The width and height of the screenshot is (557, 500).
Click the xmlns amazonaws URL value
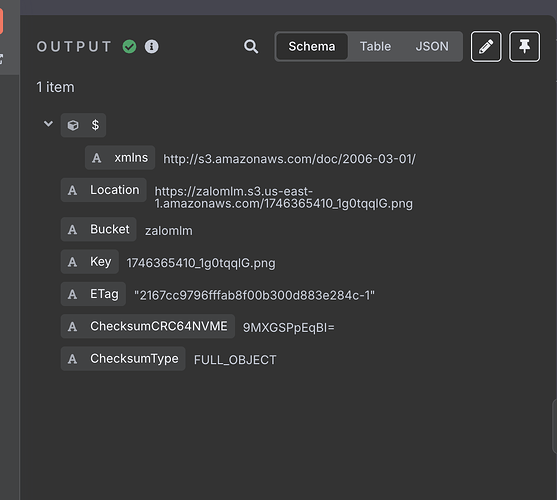289,159
